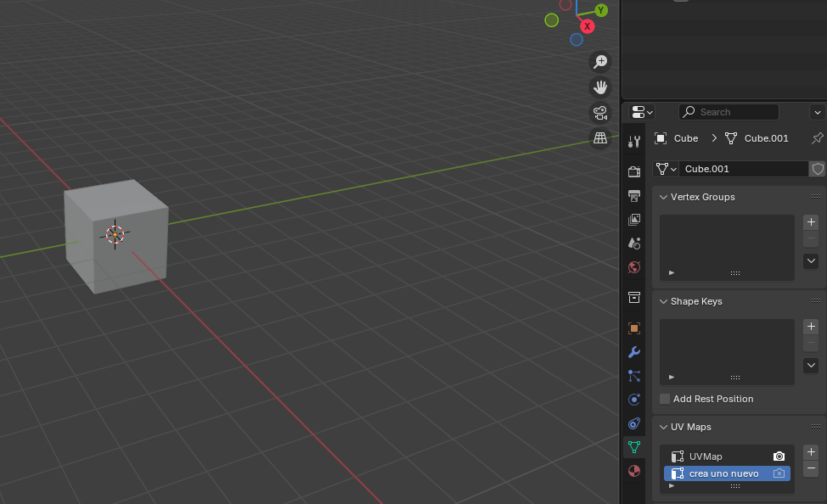Collapse the Shape Keys panel
This screenshot has width=827, height=504.
click(x=663, y=301)
